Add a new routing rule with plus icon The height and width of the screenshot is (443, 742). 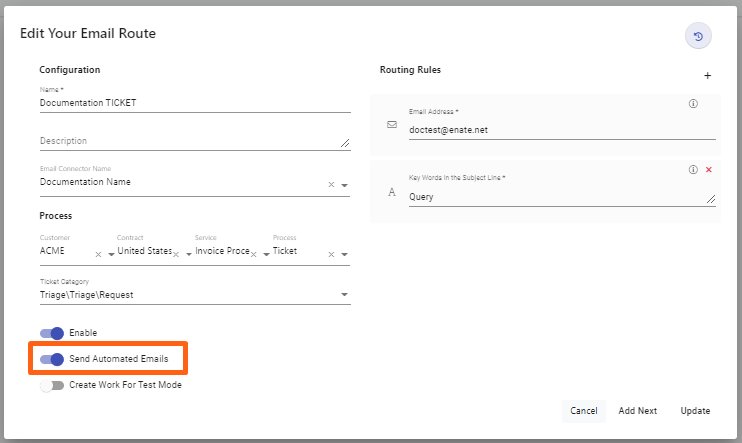pos(708,76)
